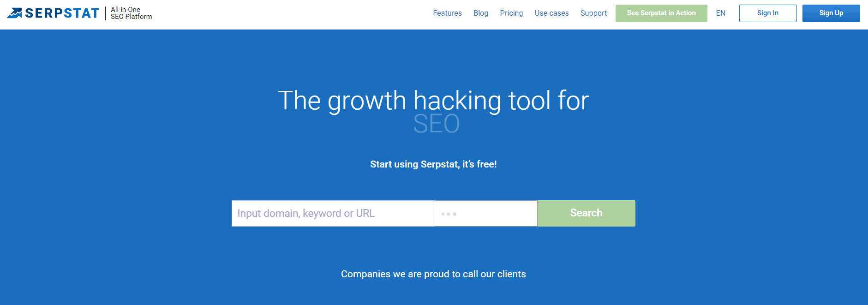The image size is (868, 305).
Task: Go to the Blog page
Action: click(480, 13)
